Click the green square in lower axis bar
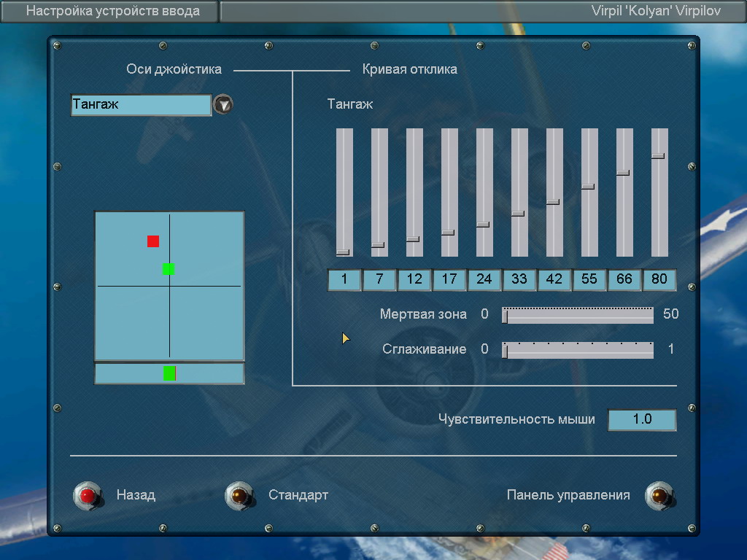Image resolution: width=747 pixels, height=560 pixels. (169, 373)
